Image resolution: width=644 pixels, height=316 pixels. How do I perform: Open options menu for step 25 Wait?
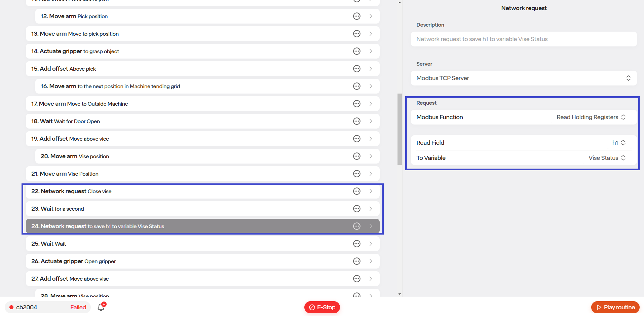pos(357,244)
